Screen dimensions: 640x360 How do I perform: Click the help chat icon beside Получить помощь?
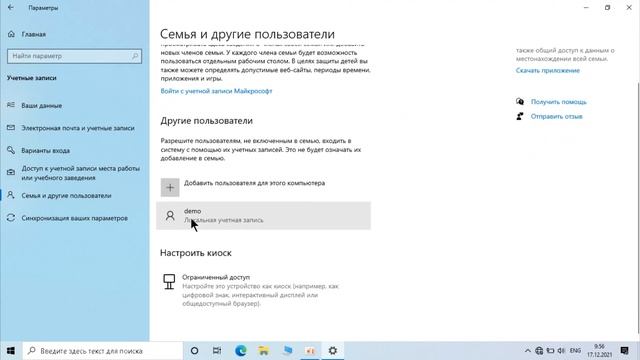[x=520, y=102]
